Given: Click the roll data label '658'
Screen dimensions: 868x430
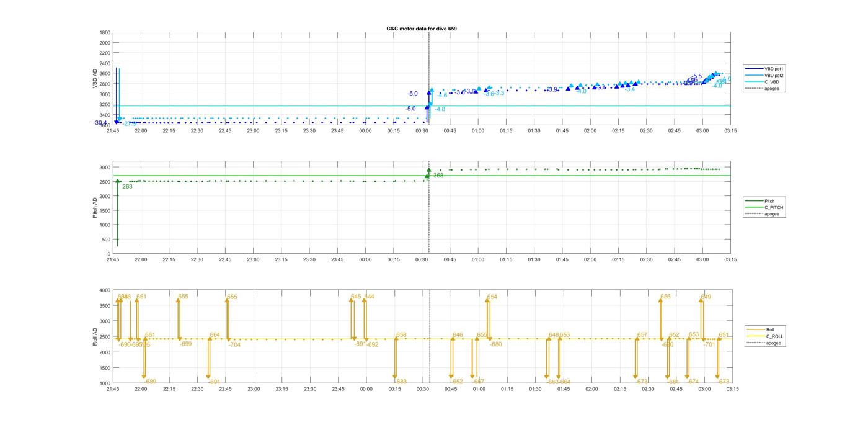Looking at the screenshot, I should tap(401, 335).
